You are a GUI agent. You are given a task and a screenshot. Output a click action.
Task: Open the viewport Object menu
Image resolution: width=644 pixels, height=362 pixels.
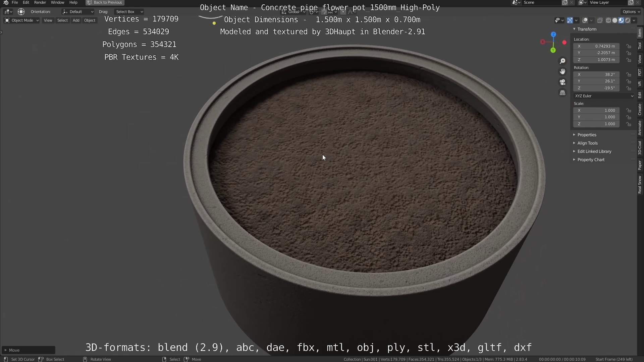tap(90, 20)
